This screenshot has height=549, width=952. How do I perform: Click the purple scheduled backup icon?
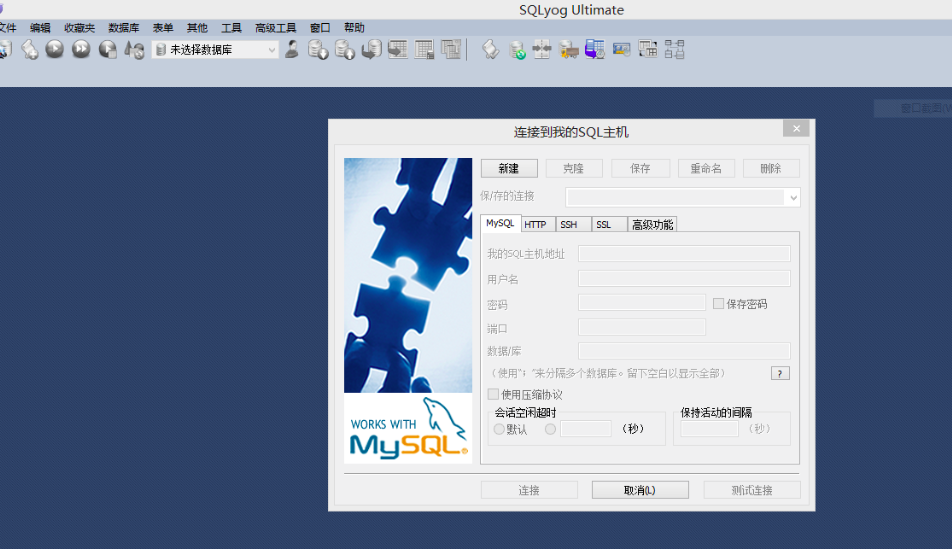[x=594, y=49]
